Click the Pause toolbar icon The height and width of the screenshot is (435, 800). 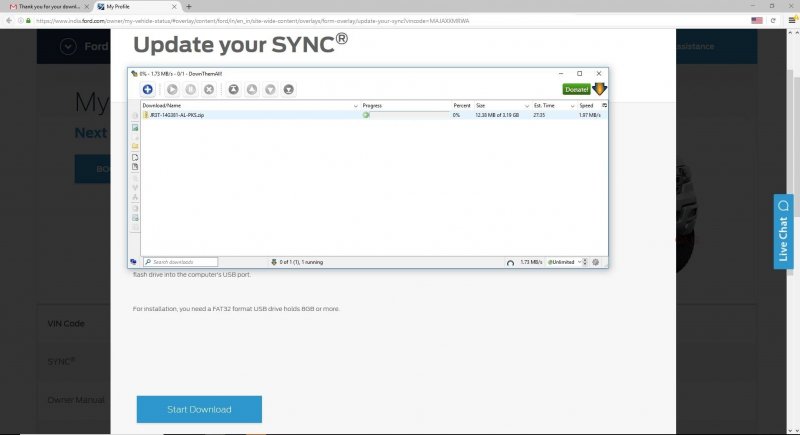(190, 89)
